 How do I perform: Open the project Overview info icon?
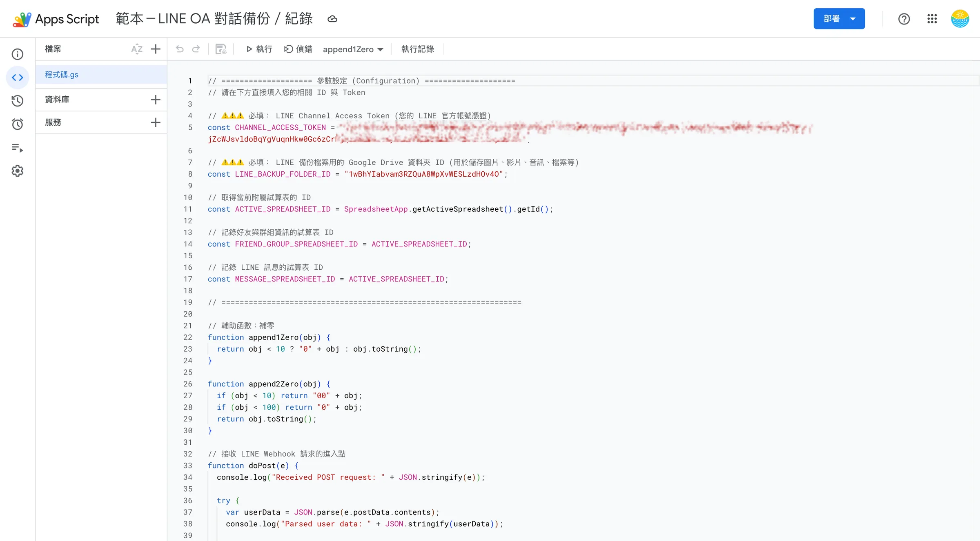tap(17, 54)
